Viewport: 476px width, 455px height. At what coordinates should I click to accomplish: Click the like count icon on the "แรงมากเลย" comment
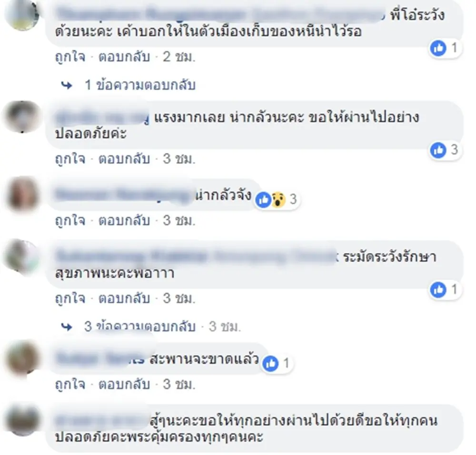pyautogui.click(x=438, y=150)
